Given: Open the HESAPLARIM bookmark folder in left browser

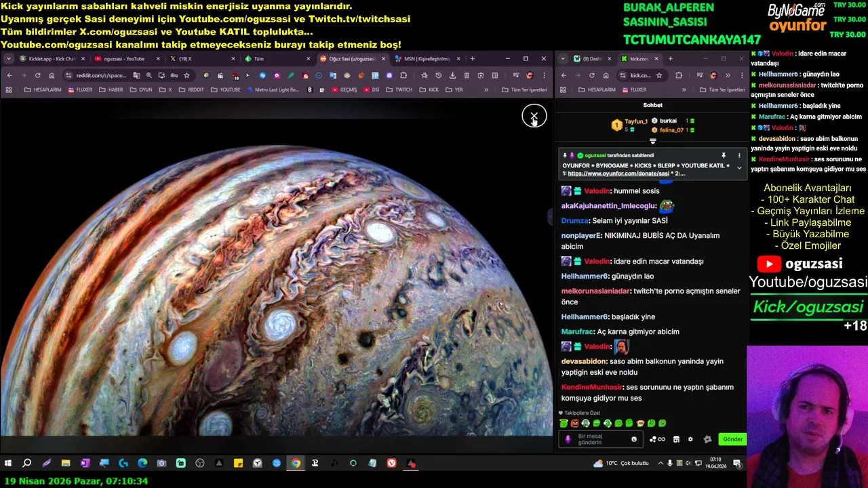Looking at the screenshot, I should pyautogui.click(x=42, y=89).
